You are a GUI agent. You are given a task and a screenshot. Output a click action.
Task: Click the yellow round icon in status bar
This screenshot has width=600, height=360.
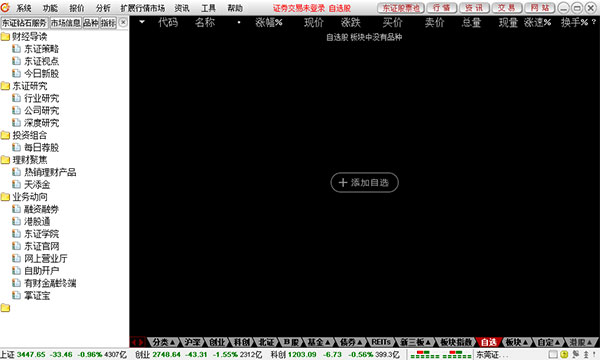[x=564, y=355]
